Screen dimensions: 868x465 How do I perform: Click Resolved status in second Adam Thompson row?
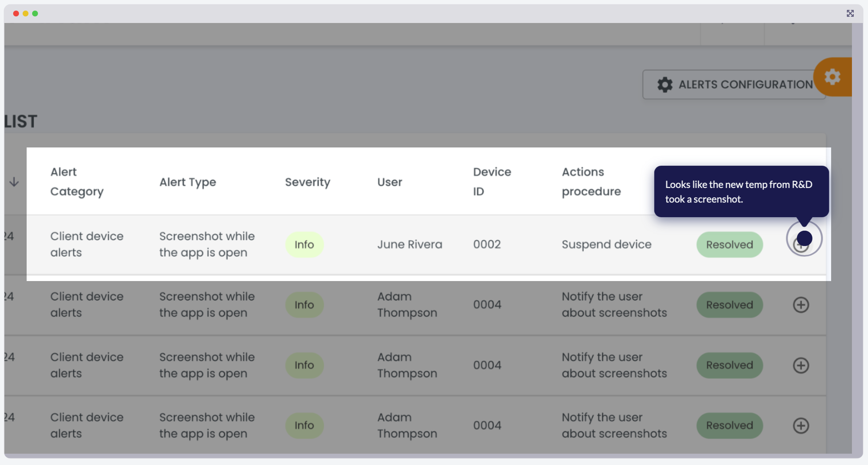(x=730, y=365)
